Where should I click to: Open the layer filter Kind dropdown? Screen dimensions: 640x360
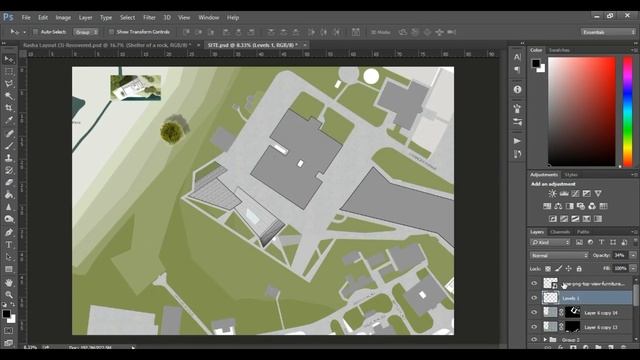550,242
